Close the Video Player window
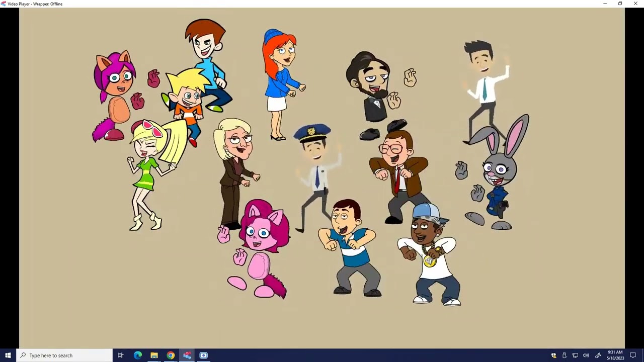This screenshot has height=362, width=644. click(x=635, y=4)
